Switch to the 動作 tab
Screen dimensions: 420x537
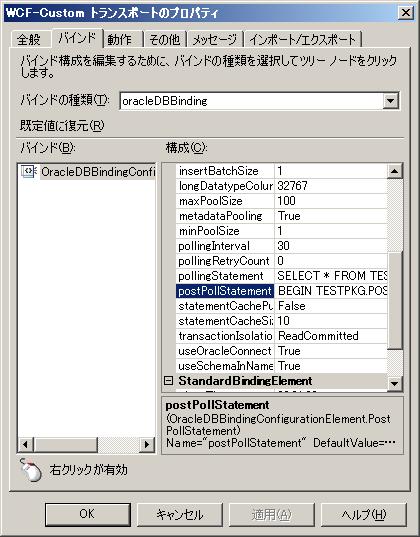tap(120, 39)
